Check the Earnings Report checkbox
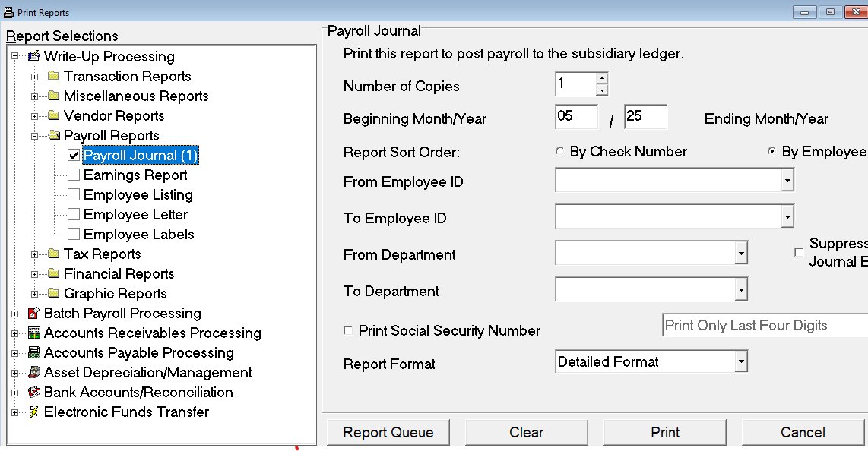 pyautogui.click(x=73, y=175)
